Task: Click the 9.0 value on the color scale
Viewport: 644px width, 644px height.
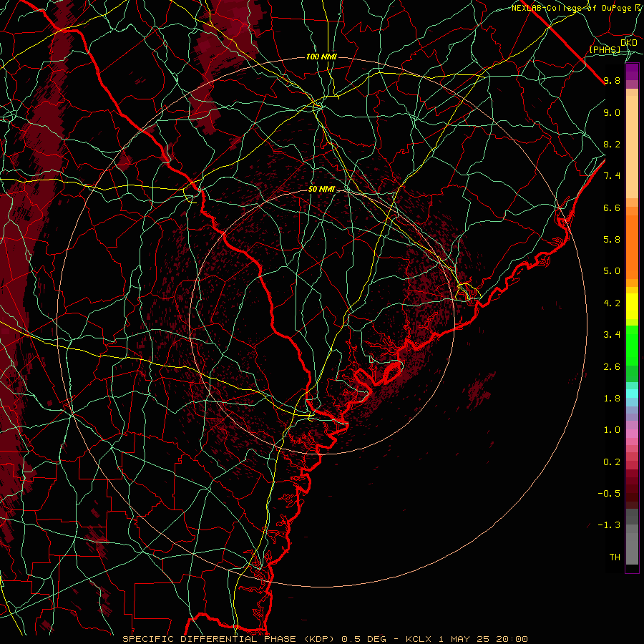Action: point(612,112)
